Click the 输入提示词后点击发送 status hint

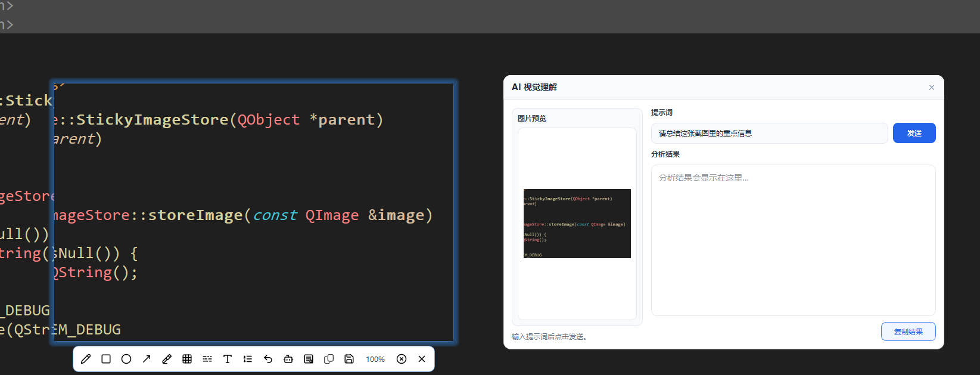pos(550,336)
